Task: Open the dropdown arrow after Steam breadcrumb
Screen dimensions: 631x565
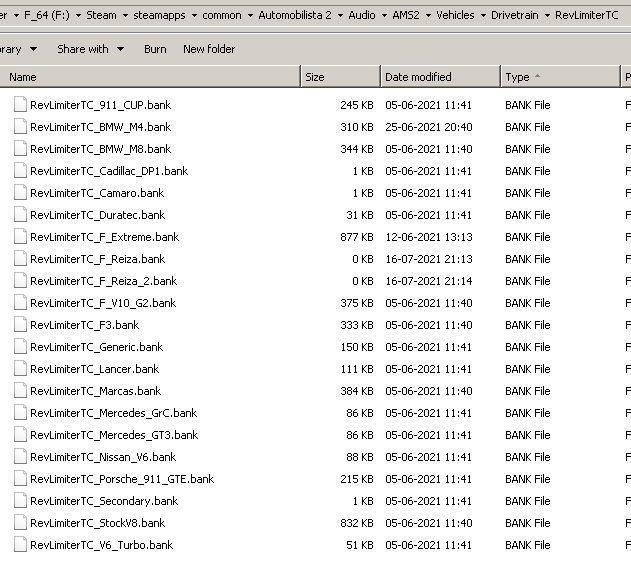Action: [x=125, y=16]
